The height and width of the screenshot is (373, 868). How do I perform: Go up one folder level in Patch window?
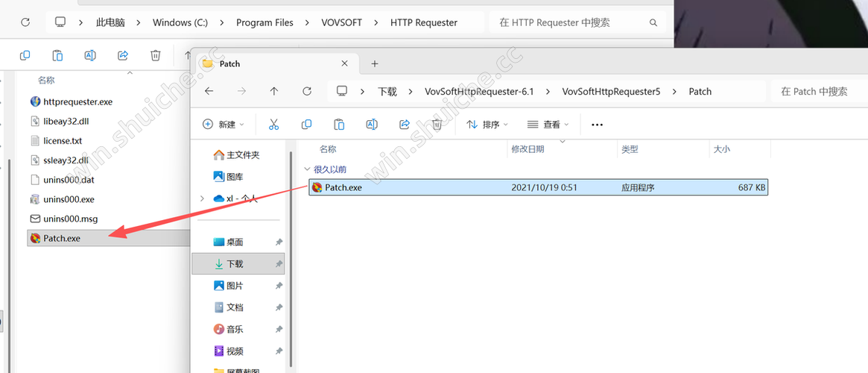(x=274, y=92)
